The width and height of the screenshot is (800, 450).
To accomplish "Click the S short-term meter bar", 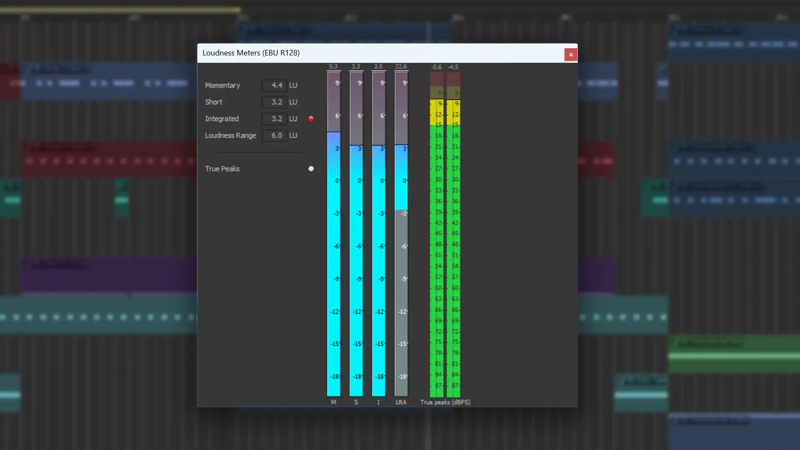I will tap(356, 234).
